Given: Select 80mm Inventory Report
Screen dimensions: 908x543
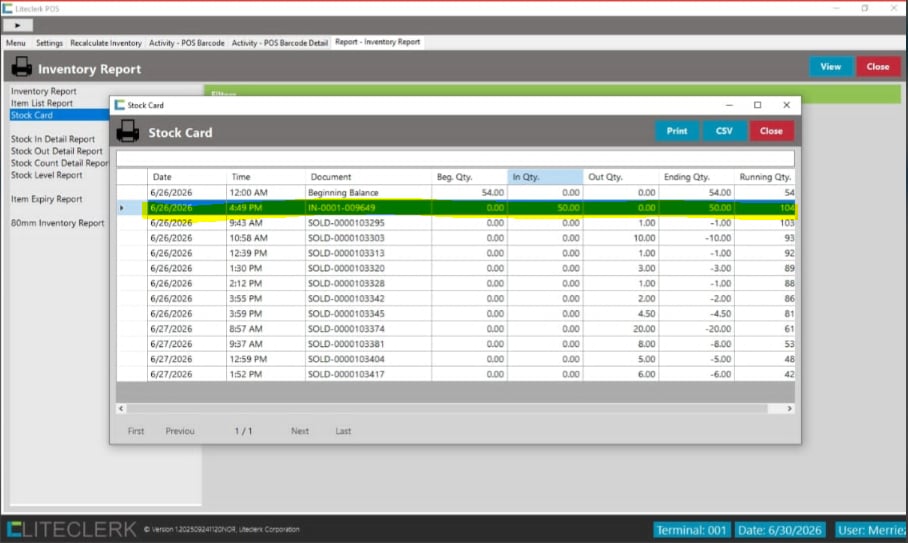Looking at the screenshot, I should [57, 223].
